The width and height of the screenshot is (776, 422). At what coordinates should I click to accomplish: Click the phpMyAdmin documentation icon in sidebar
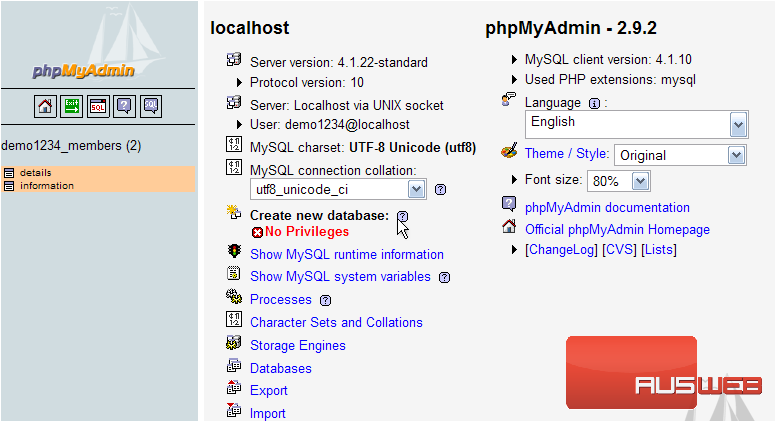pos(124,106)
